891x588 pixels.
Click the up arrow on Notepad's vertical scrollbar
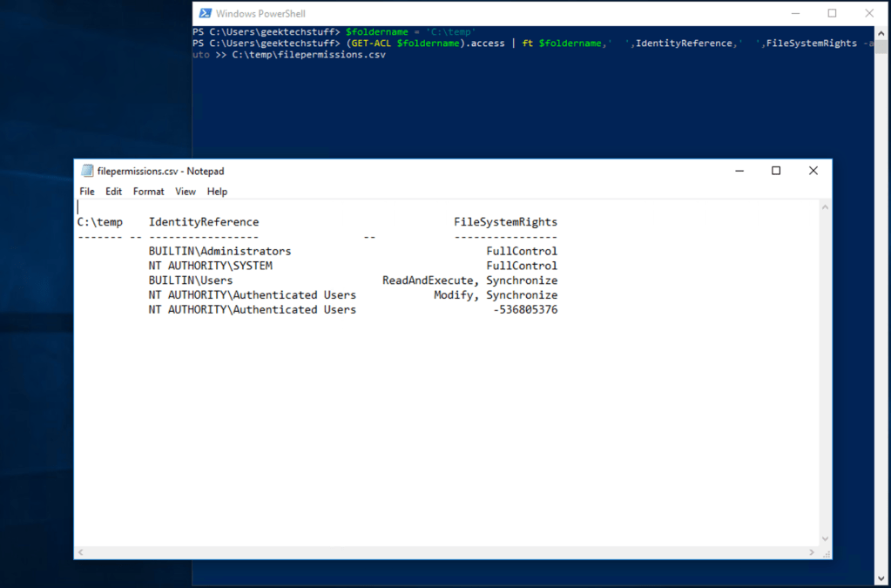(825, 205)
